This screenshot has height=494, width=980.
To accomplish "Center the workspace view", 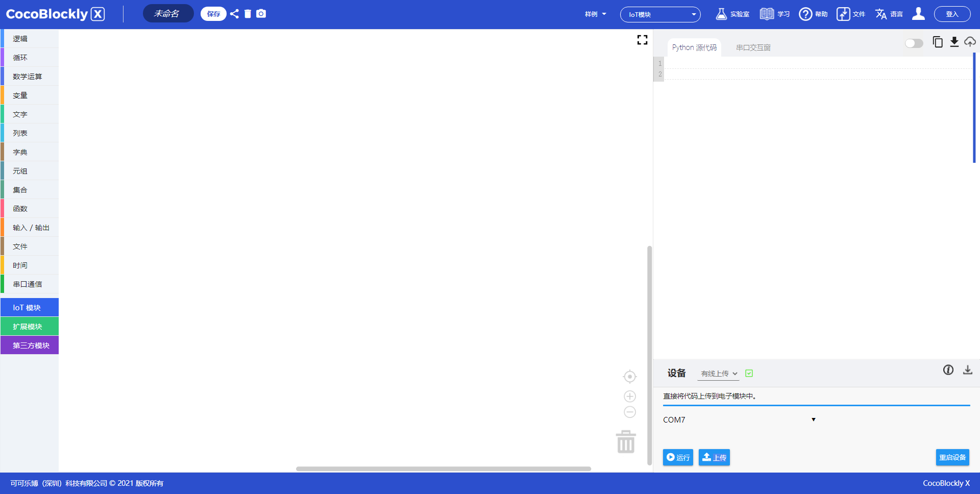I will 630,377.
